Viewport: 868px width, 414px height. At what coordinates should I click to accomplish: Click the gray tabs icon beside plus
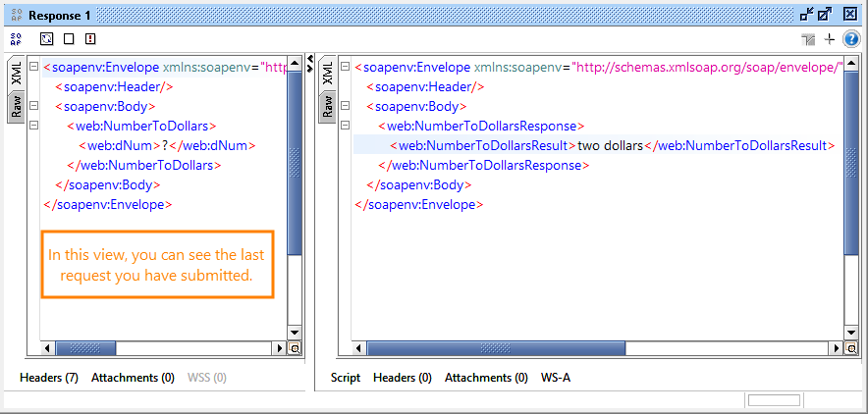(808, 39)
